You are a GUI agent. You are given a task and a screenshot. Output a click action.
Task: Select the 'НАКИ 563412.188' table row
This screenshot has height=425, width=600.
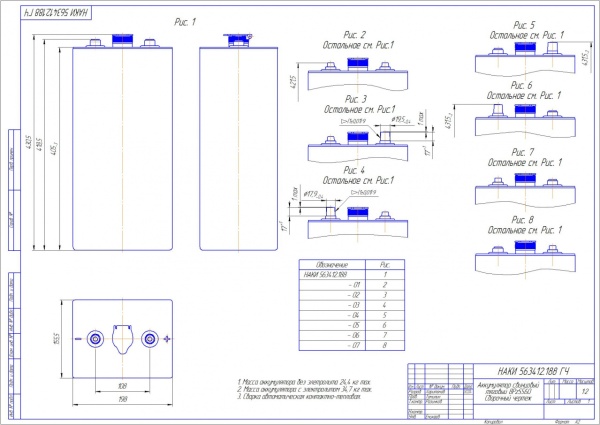(x=323, y=274)
